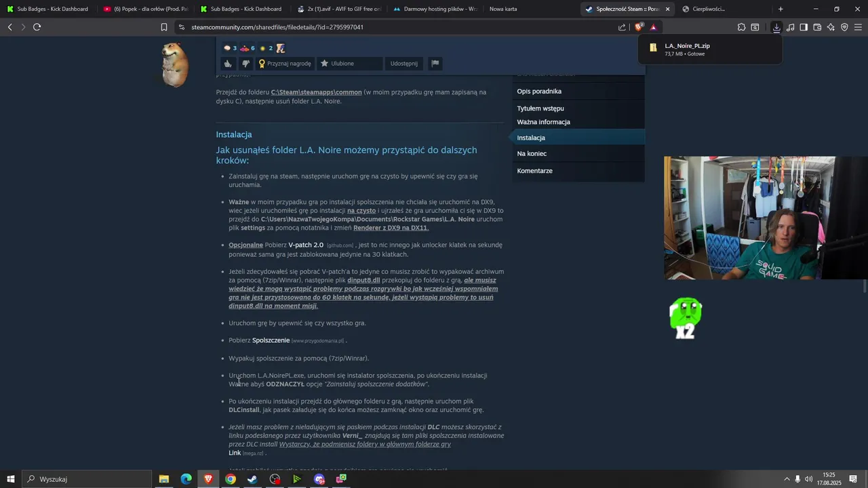Open the browser hamburger main menu
This screenshot has height=488, width=868.
[x=858, y=27]
